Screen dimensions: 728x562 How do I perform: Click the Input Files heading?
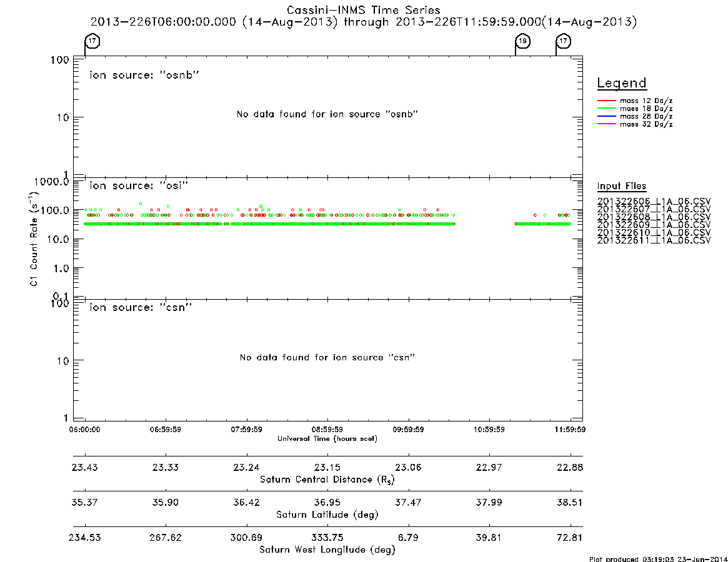click(x=622, y=186)
